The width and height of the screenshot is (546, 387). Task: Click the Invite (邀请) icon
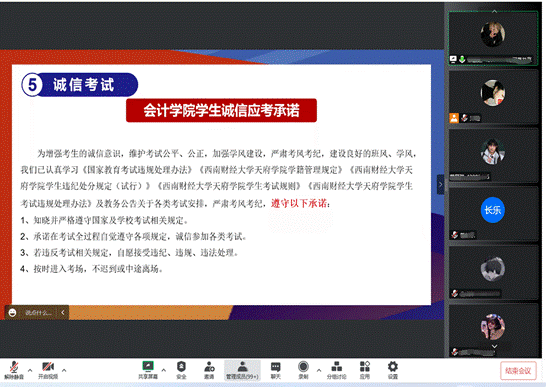[209, 370]
